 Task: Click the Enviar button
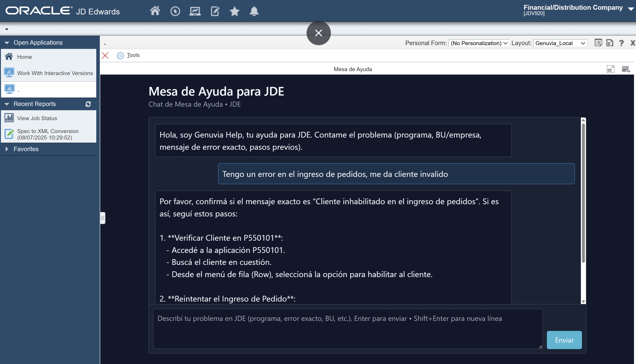point(564,340)
